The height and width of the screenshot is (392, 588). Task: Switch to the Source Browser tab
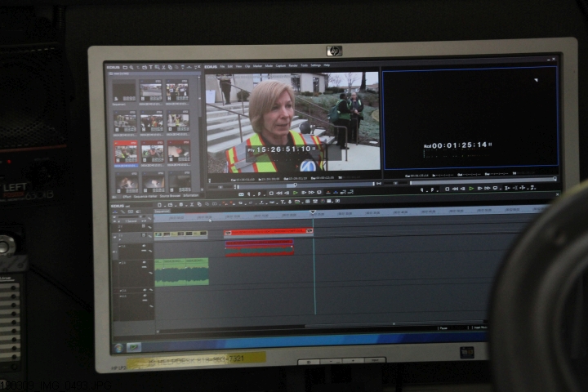(x=170, y=196)
